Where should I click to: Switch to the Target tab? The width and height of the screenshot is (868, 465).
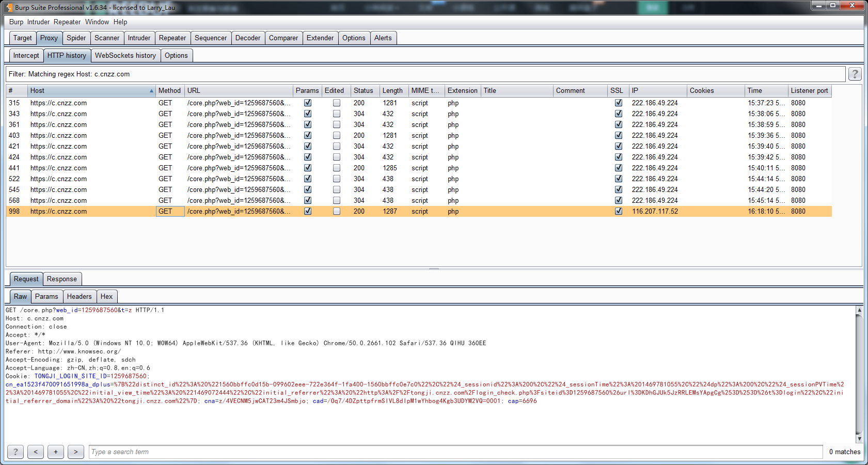(23, 38)
